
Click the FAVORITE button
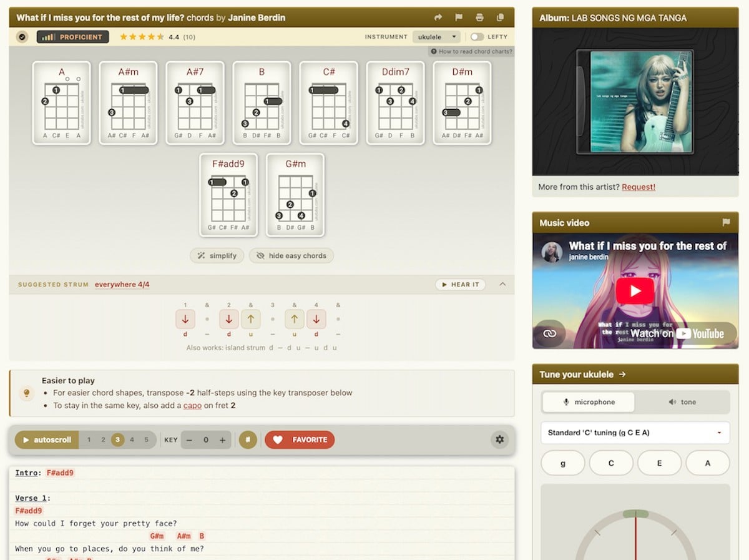pos(300,440)
